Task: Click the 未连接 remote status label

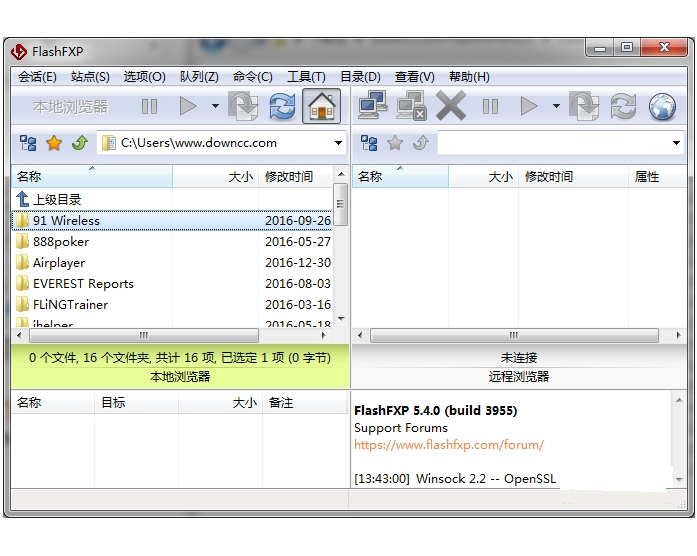Action: (519, 358)
